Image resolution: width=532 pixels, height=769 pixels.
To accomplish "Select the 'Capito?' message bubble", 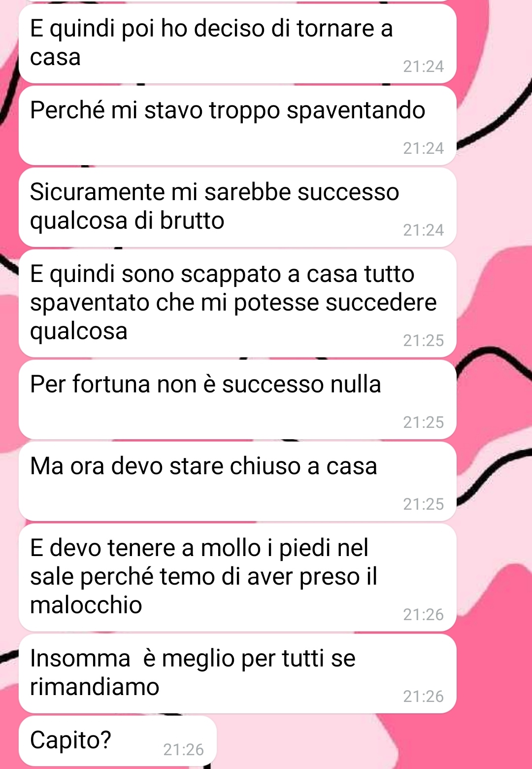I will (x=118, y=741).
